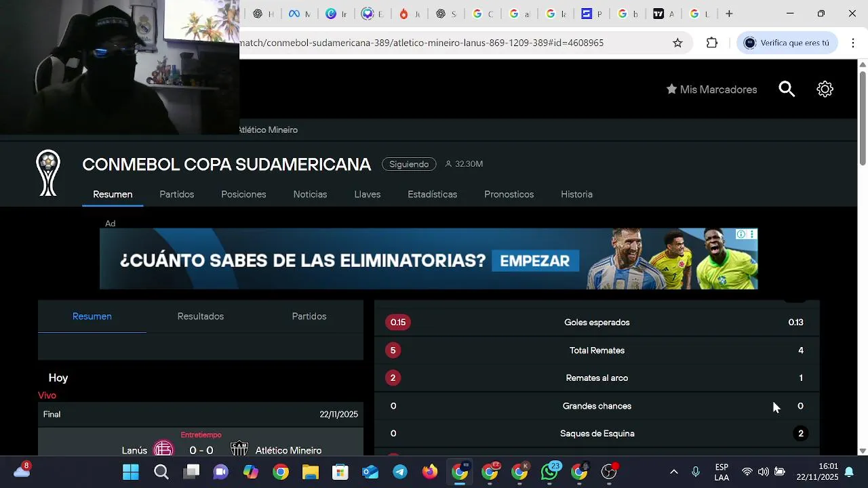Open the Chrome three-dot menu
868x488 pixels.
point(852,43)
